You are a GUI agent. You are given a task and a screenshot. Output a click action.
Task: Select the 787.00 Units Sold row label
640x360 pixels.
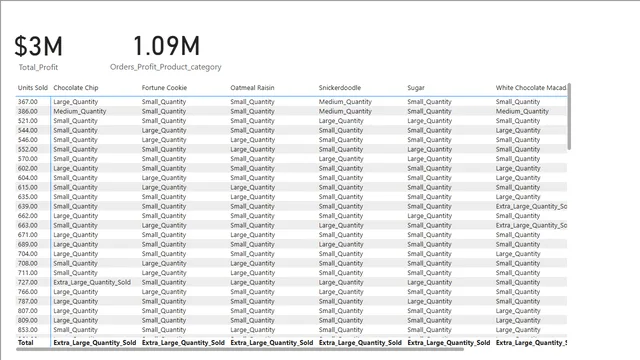[28, 302]
